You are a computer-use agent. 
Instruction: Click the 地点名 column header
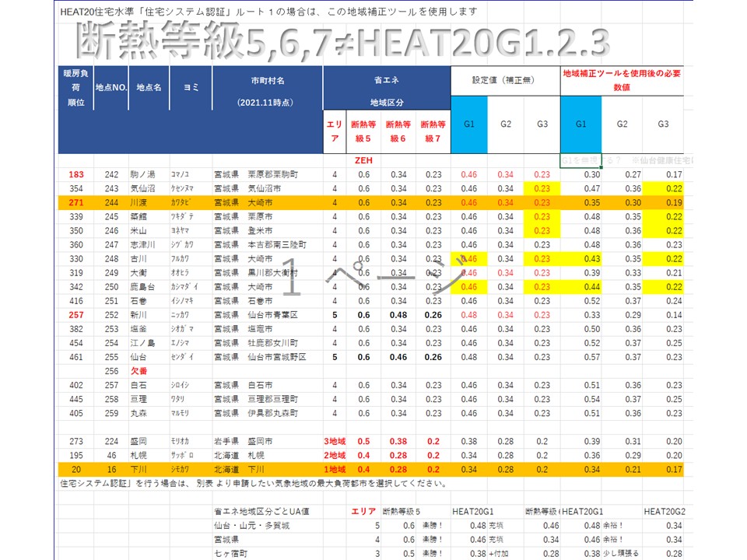[x=149, y=88]
